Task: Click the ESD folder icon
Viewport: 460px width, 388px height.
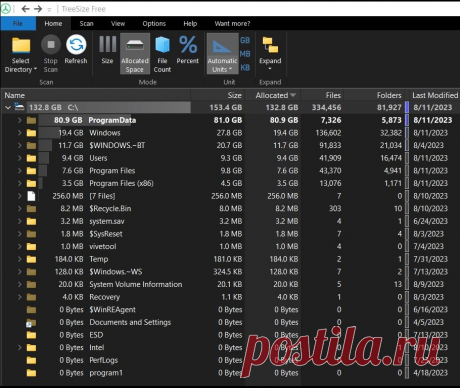Action: 31,335
